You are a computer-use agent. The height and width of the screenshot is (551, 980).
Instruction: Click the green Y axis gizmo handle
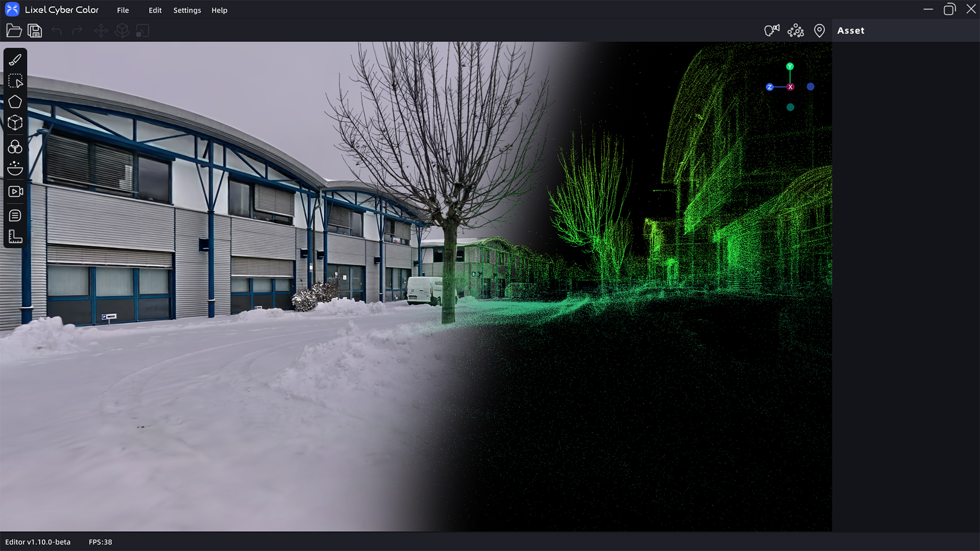pos(790,66)
